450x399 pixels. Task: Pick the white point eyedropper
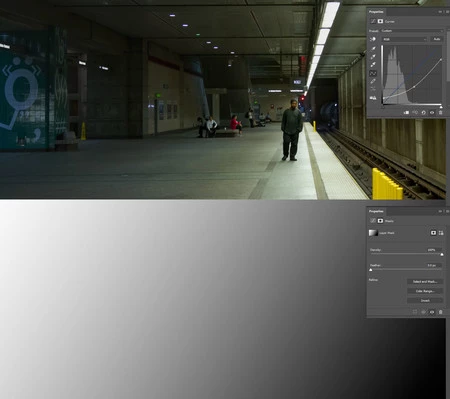tap(373, 65)
